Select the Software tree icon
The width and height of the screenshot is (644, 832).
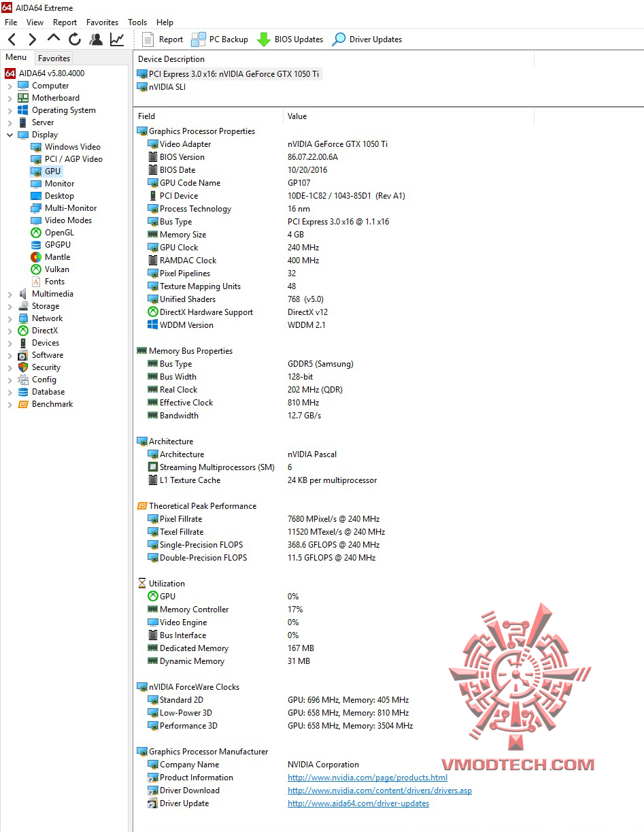click(23, 355)
